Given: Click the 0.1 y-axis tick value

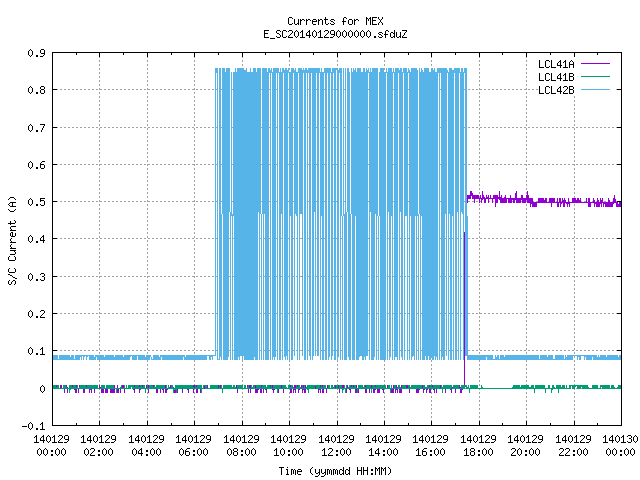Looking at the screenshot, I should pos(37,351).
